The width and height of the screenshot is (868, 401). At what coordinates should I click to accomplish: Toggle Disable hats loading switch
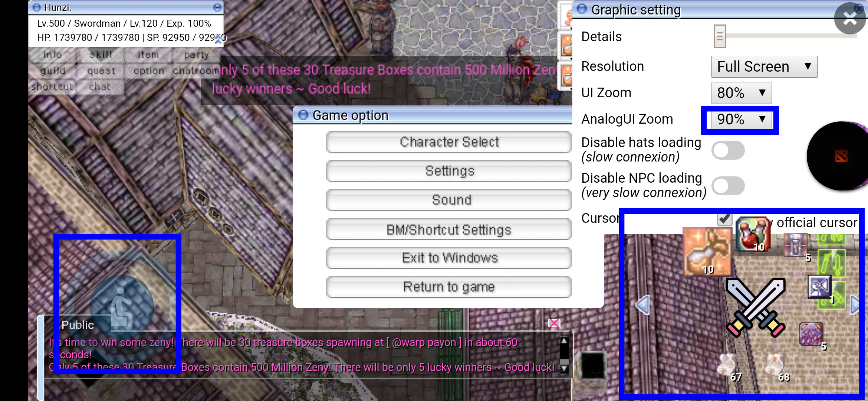click(728, 150)
